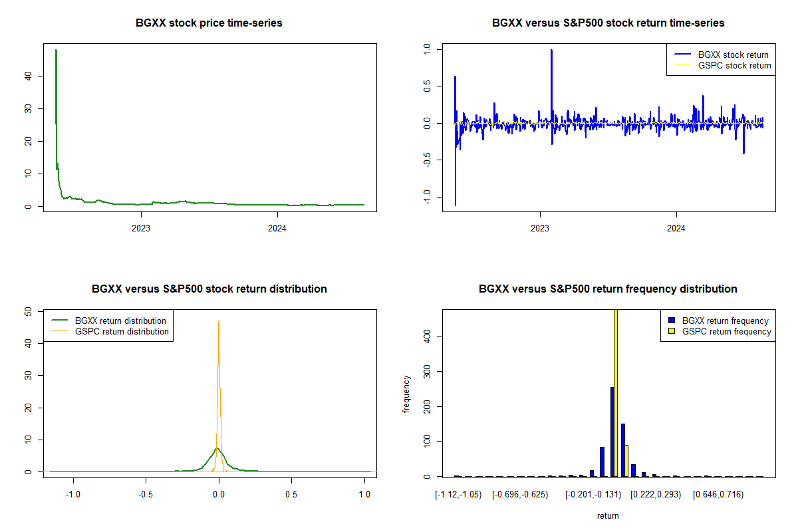Click the 'BGXX versus S&P500 stock return time-series' title

608,23
